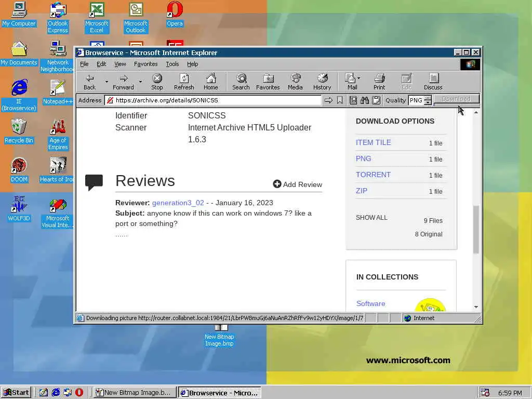Viewport: 532px width, 399px height.
Task: Click the clipboard icon in address toolbar
Action: click(x=376, y=100)
